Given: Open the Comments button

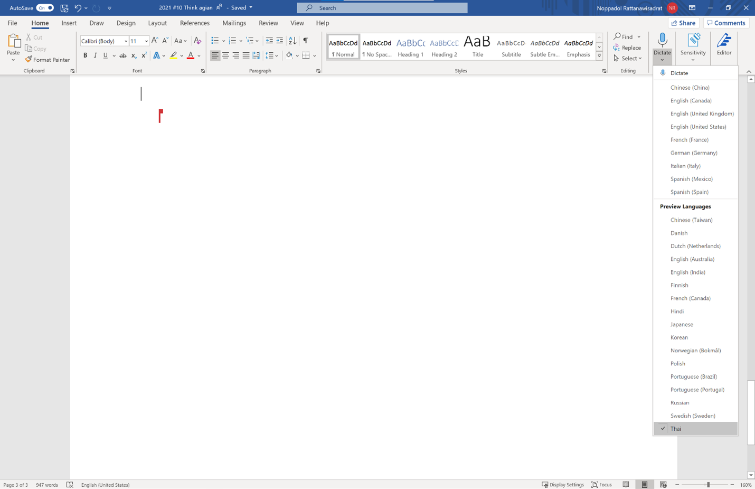Looking at the screenshot, I should tap(725, 22).
